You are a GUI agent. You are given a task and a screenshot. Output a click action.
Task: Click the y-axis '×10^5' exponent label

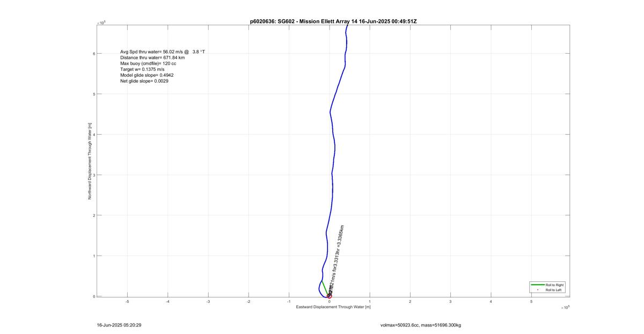(x=101, y=23)
